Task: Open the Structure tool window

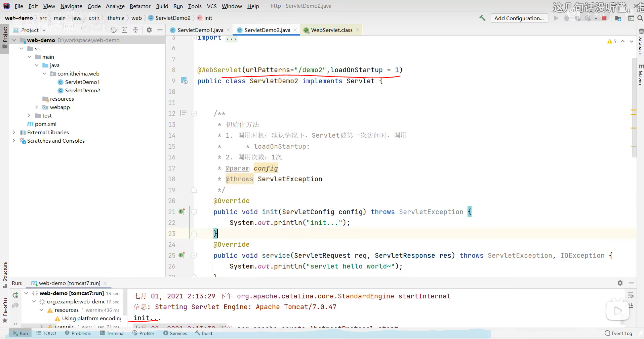Action: (5, 275)
